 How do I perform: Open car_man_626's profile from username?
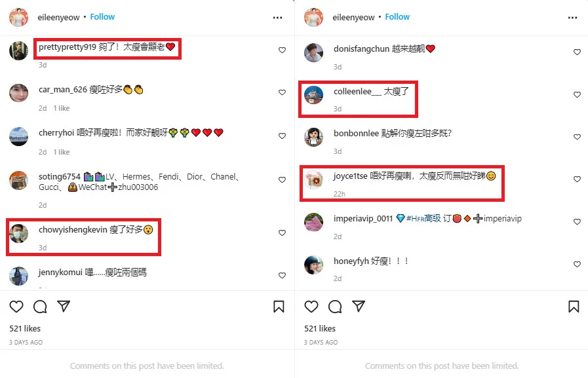coord(63,90)
